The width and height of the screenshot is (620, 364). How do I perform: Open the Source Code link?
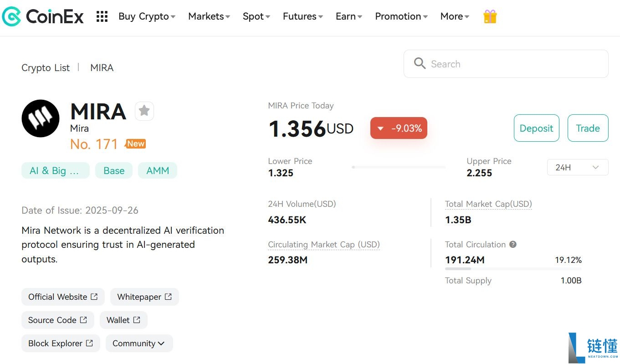pyautogui.click(x=58, y=320)
